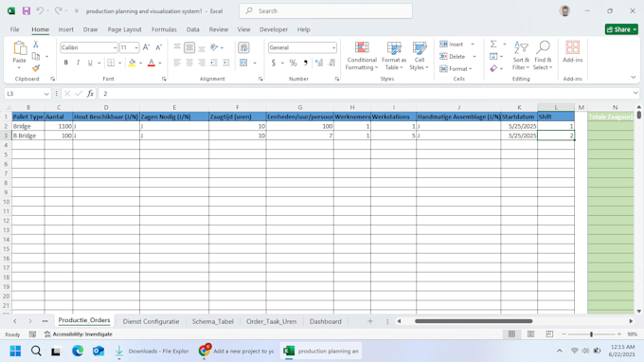The image size is (644, 362).
Task: Click the Search box in title bar
Action: point(326,11)
